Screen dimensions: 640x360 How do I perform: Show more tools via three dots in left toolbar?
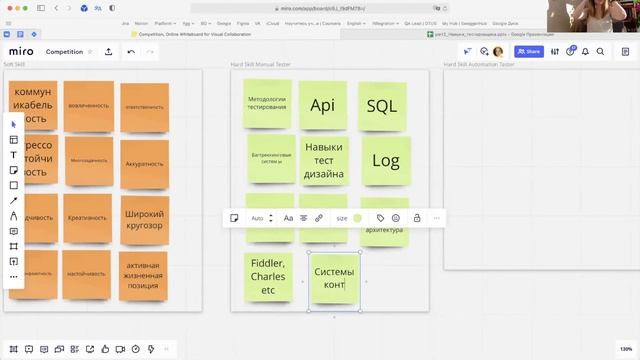pyautogui.click(x=13, y=277)
